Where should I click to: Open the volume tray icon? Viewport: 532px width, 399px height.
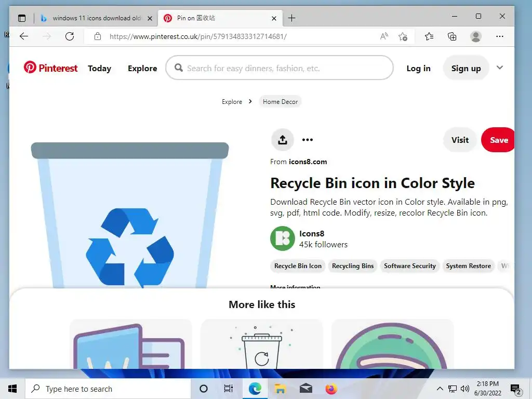[x=465, y=389]
